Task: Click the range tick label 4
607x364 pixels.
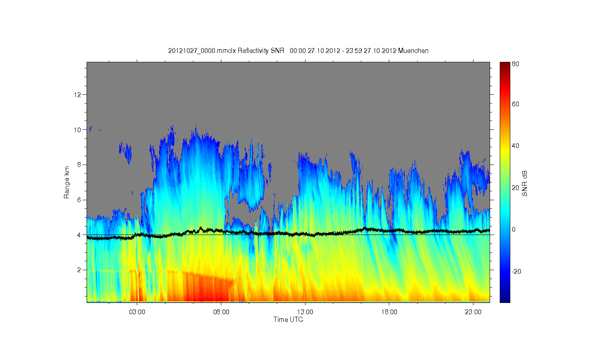Action: pos(80,235)
